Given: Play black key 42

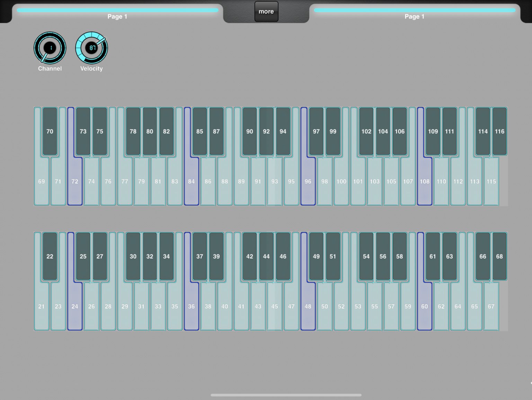Looking at the screenshot, I should coord(250,256).
